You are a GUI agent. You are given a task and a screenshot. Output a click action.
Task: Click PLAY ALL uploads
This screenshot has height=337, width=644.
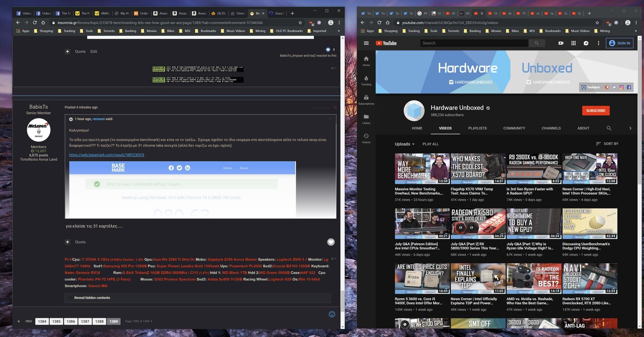(x=431, y=144)
